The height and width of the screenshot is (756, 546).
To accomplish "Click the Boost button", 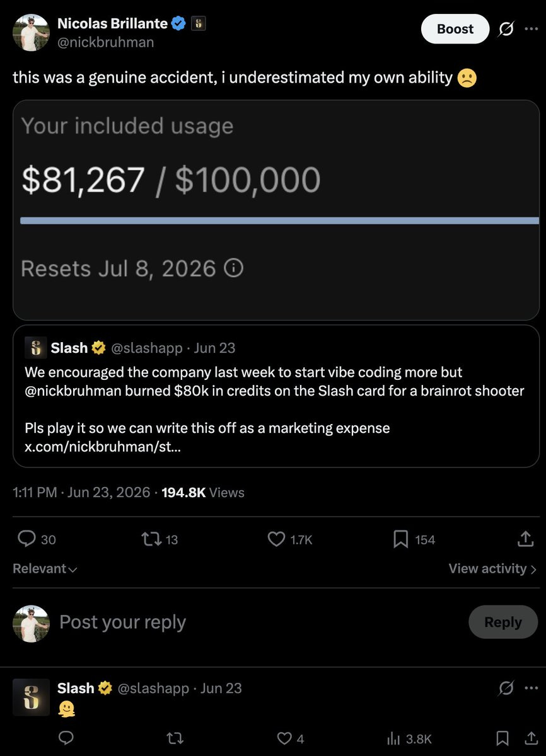I will click(455, 29).
